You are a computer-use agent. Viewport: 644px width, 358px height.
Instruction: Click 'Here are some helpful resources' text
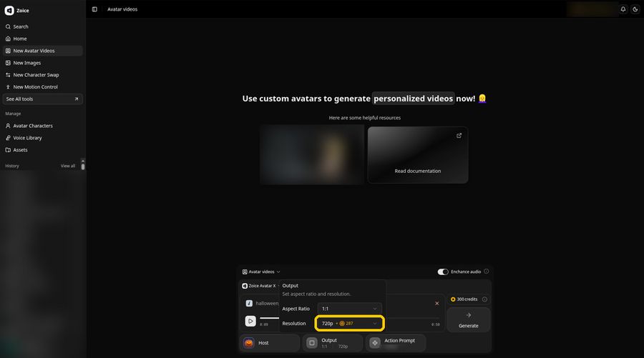point(365,118)
